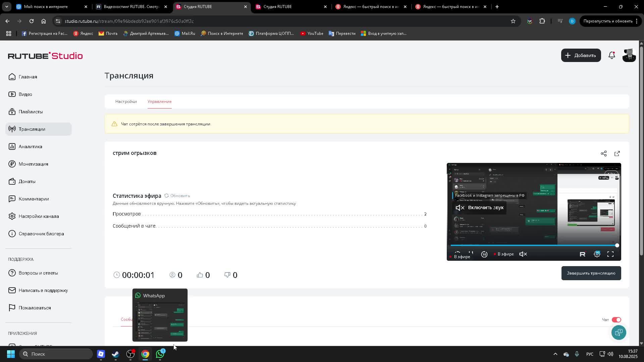Click the muted speaker icon in player

tap(523, 254)
